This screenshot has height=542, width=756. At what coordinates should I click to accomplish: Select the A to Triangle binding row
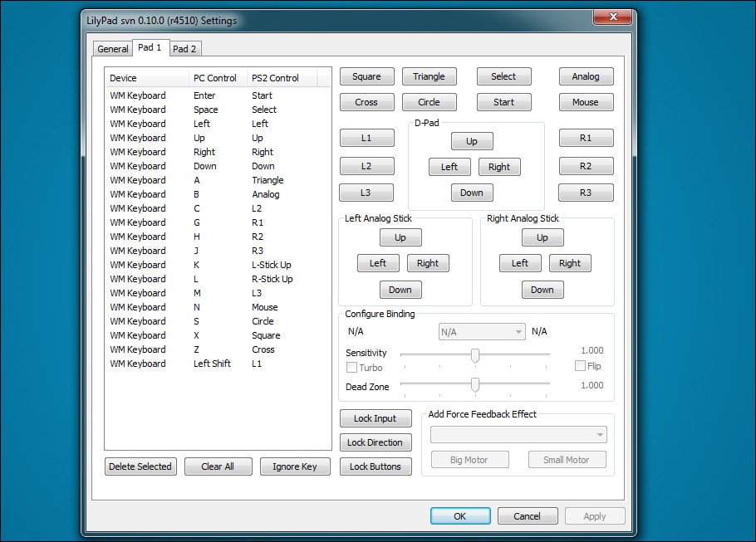218,180
